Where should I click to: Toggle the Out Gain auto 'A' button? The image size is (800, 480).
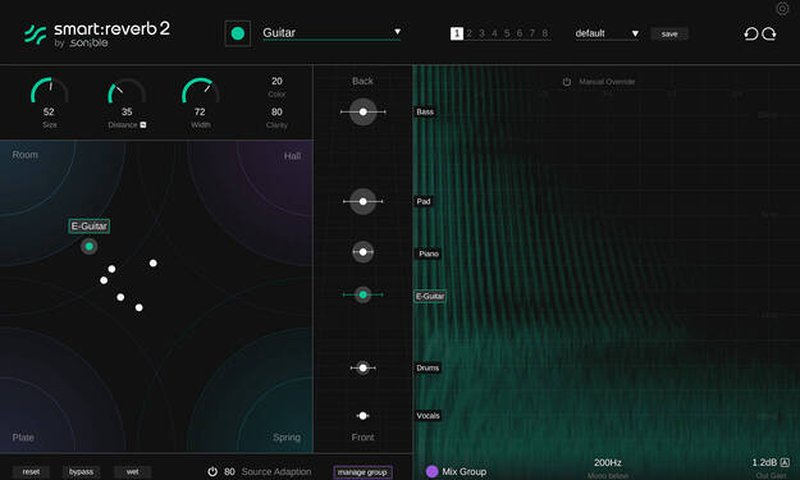[785, 463]
